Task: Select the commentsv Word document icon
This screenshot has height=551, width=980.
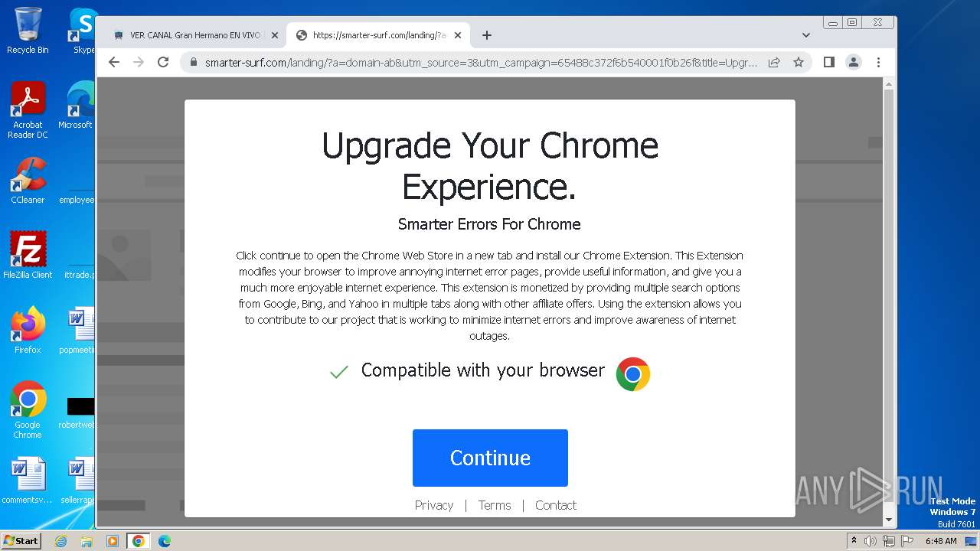Action: [28, 481]
